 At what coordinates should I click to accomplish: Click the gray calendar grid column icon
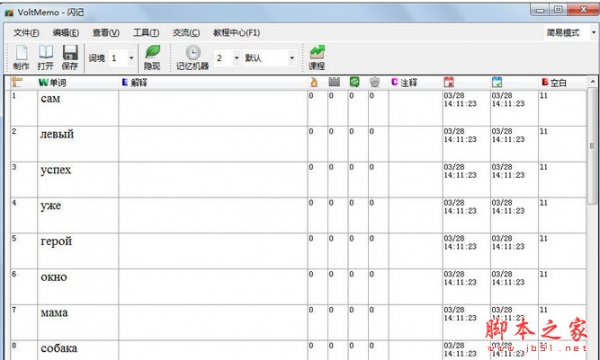334,82
